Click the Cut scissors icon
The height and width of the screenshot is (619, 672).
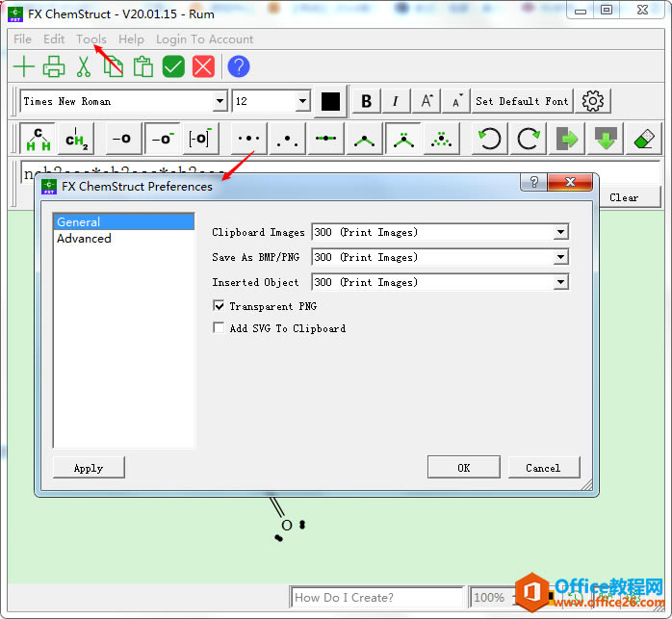pyautogui.click(x=84, y=66)
